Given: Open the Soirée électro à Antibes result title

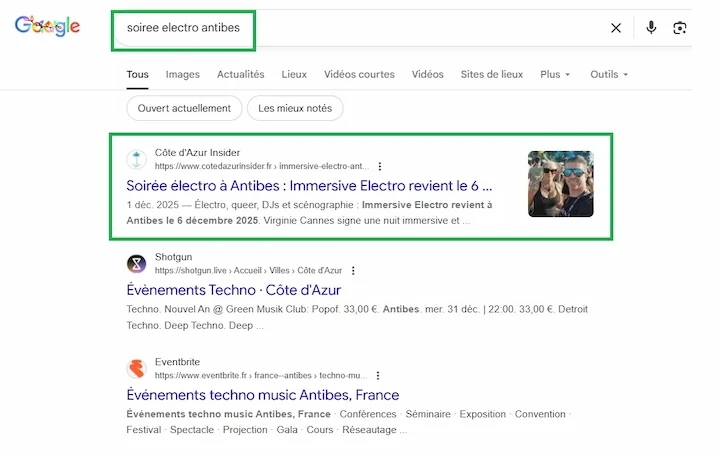Looking at the screenshot, I should click(x=309, y=186).
